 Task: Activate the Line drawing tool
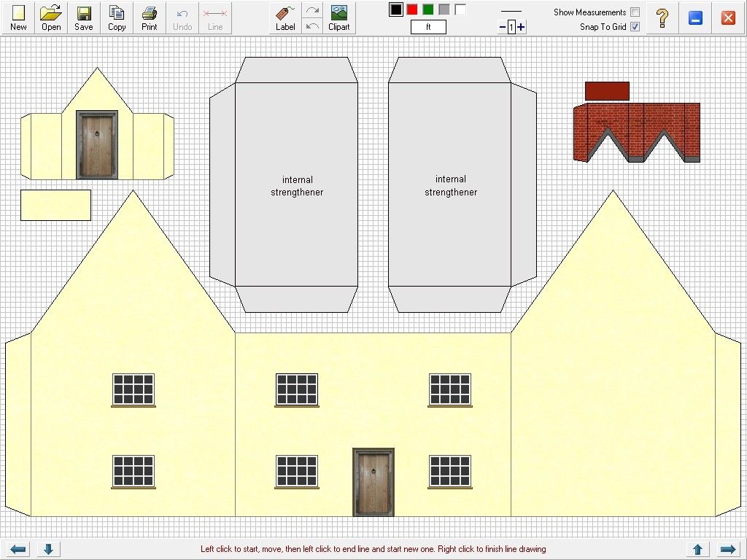click(x=214, y=16)
